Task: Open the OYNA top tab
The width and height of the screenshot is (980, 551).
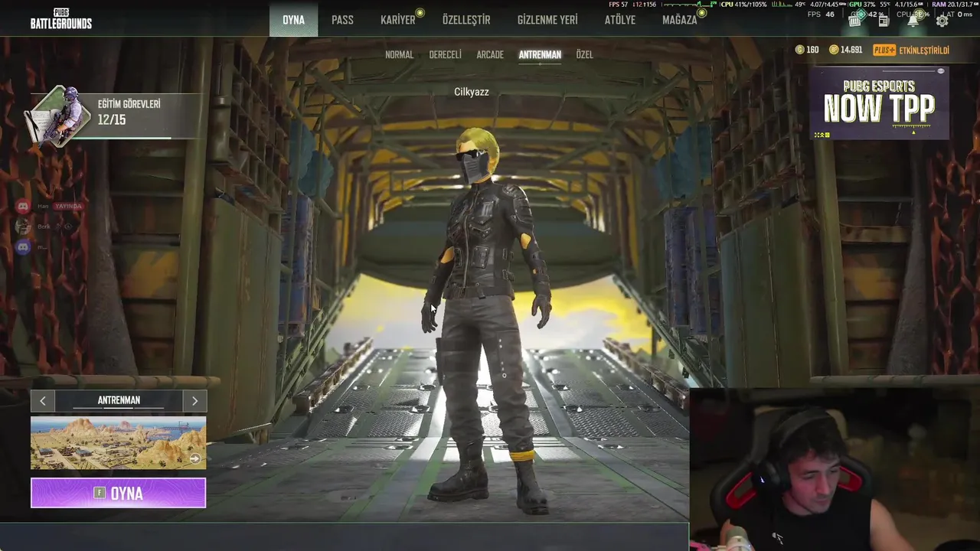Action: click(293, 19)
